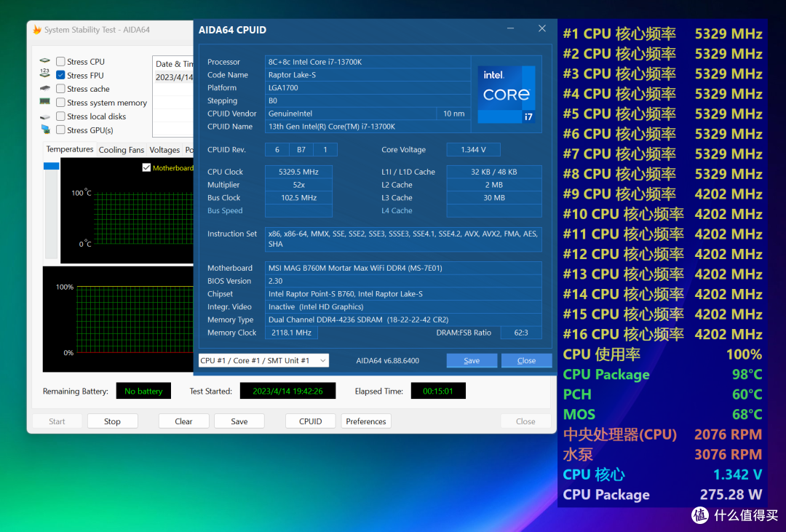
Task: Click the Stop button
Action: coord(112,421)
